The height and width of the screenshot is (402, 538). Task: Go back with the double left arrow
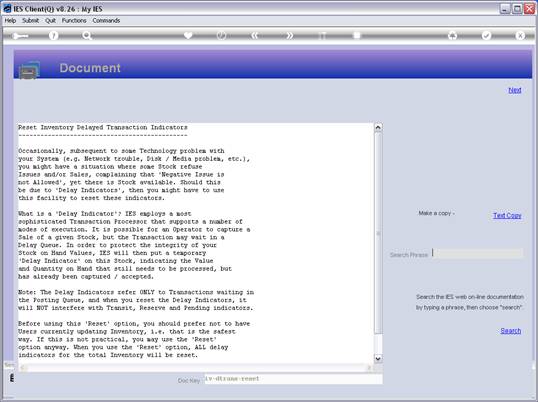(x=255, y=35)
